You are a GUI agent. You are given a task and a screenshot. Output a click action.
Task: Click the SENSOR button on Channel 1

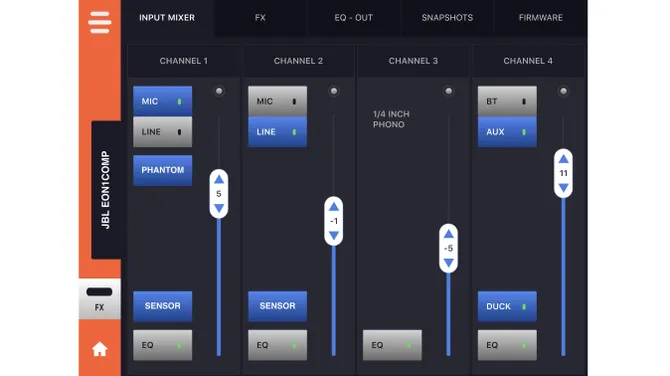162,306
